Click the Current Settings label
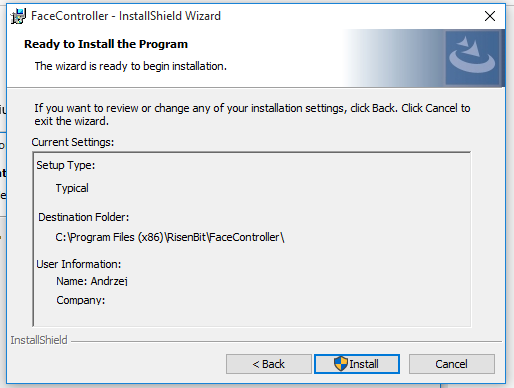Viewport: 514px width, 388px height. click(x=73, y=142)
